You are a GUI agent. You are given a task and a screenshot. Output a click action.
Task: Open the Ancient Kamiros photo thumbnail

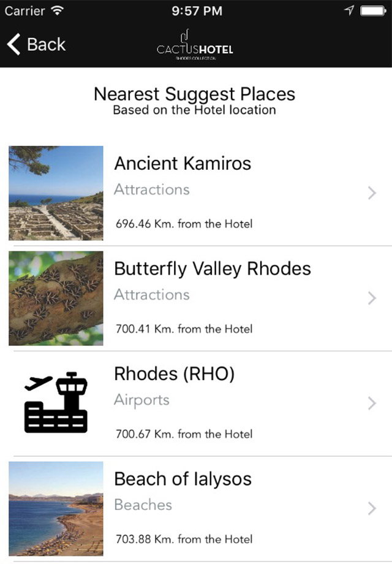click(56, 193)
